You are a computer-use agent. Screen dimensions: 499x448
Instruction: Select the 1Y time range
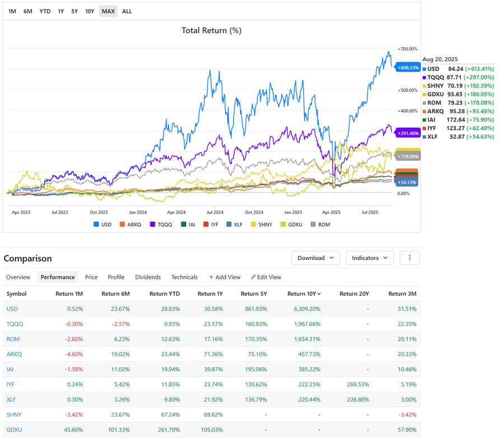pyautogui.click(x=61, y=11)
